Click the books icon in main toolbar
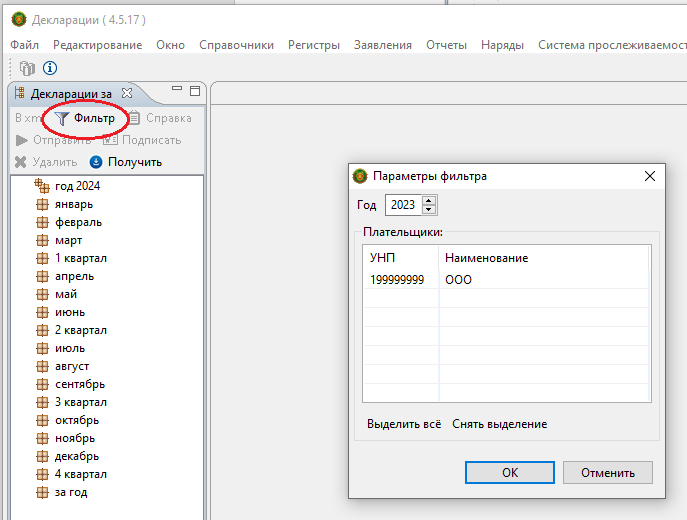 tap(27, 68)
